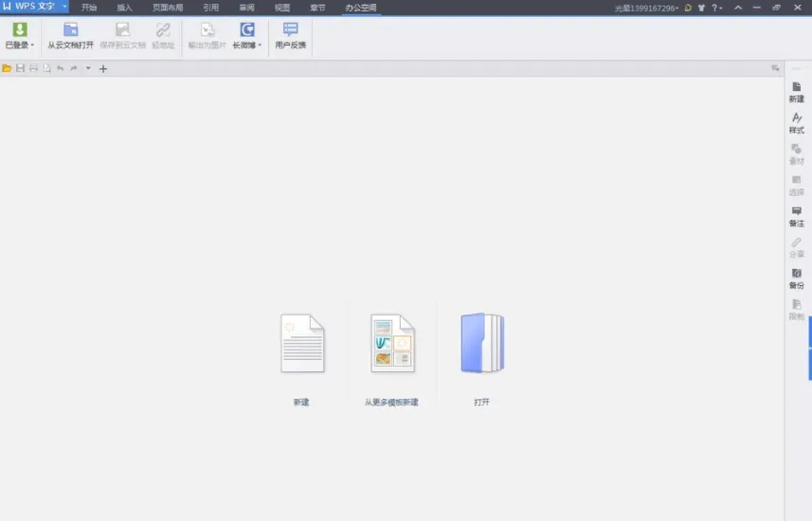Click the undo arrow icon
The width and height of the screenshot is (812, 521).
pos(61,68)
